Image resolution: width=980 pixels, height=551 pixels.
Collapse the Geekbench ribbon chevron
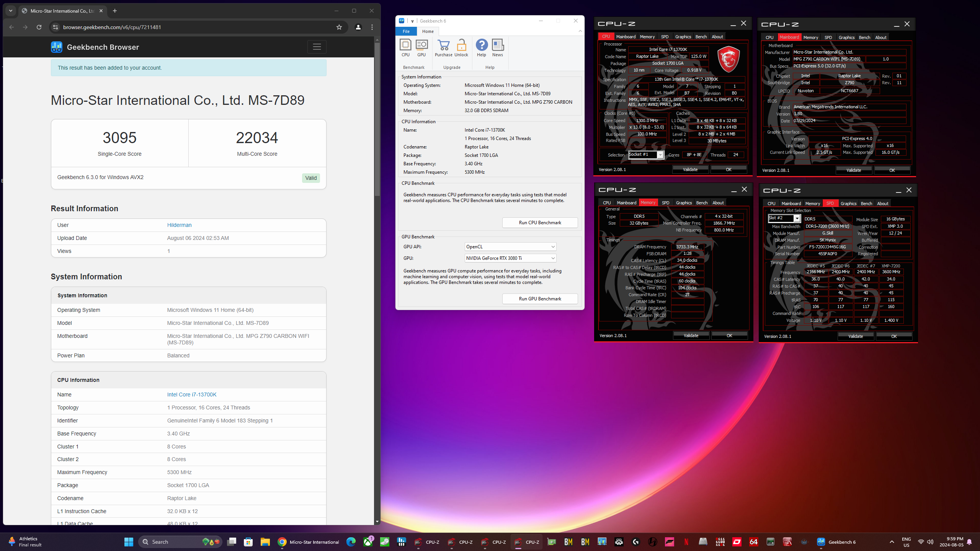[x=580, y=31]
